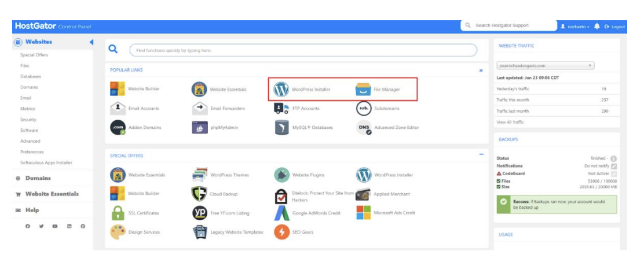This screenshot has height=266, width=644.
Task: Toggle the Do not notify checkbox
Action: pyautogui.click(x=613, y=166)
